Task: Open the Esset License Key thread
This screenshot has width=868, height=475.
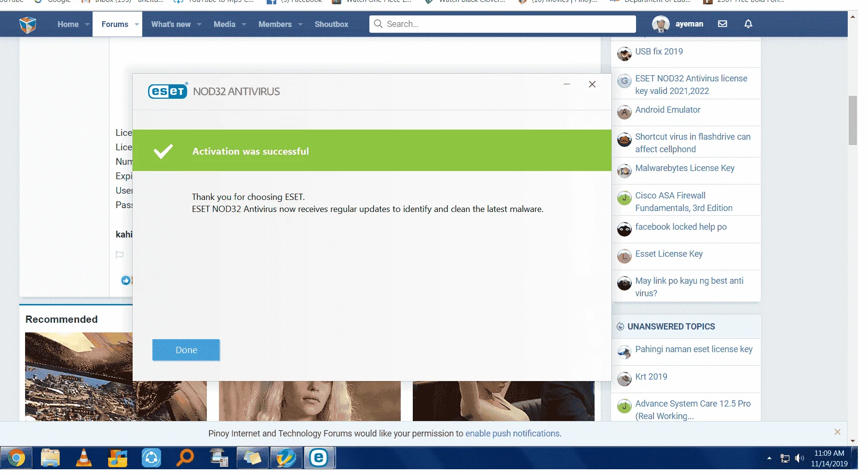Action: tap(669, 254)
